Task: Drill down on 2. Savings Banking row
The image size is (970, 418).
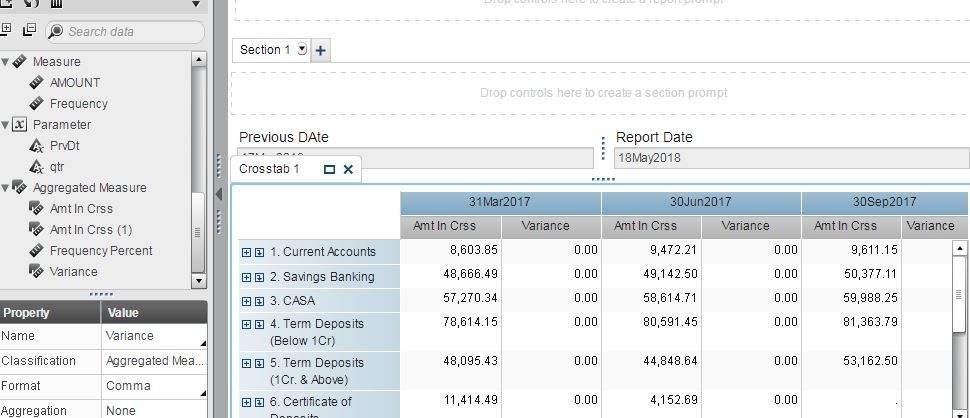Action: (x=259, y=277)
